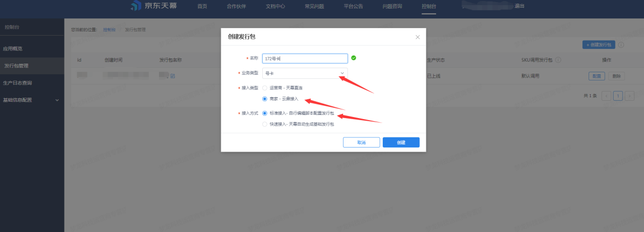644x232 pixels.
Task: Open 文档中心 in top navigation
Action: pos(275,6)
